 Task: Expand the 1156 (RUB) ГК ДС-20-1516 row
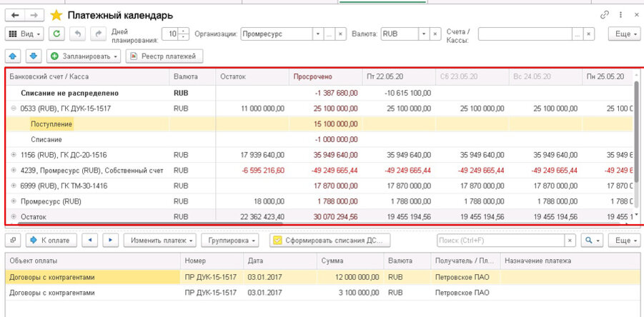click(x=13, y=155)
